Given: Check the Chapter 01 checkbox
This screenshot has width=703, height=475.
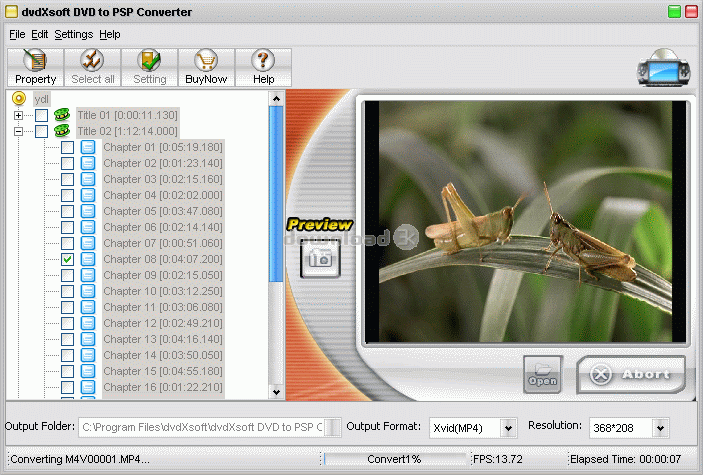Looking at the screenshot, I should pyautogui.click(x=67, y=147).
